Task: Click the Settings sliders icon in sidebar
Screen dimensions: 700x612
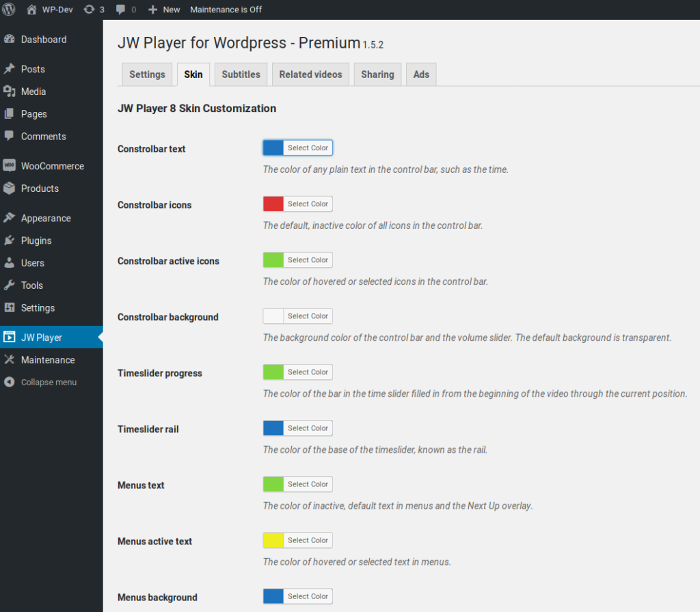Action: click(x=10, y=307)
